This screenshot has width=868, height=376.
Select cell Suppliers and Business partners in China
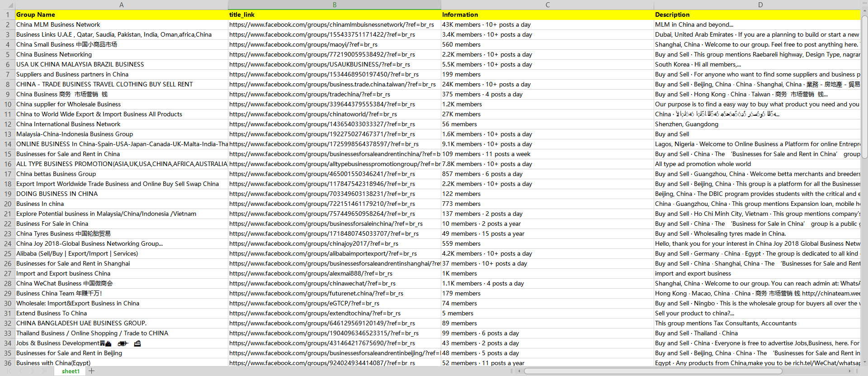point(122,74)
